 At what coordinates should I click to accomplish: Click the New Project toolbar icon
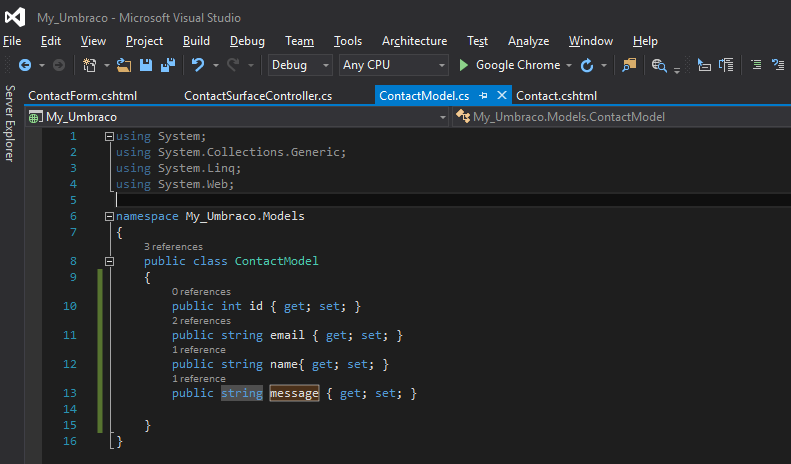tap(90, 65)
